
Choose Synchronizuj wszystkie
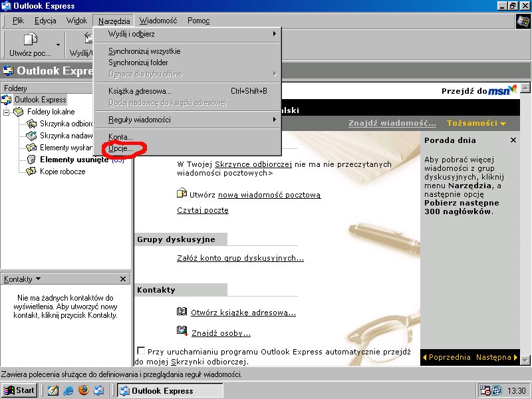pos(188,51)
